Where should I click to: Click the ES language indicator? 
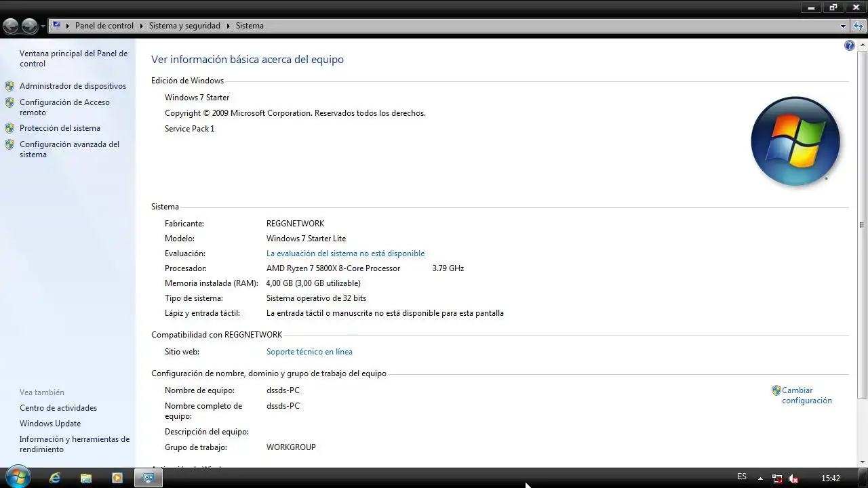point(742,477)
